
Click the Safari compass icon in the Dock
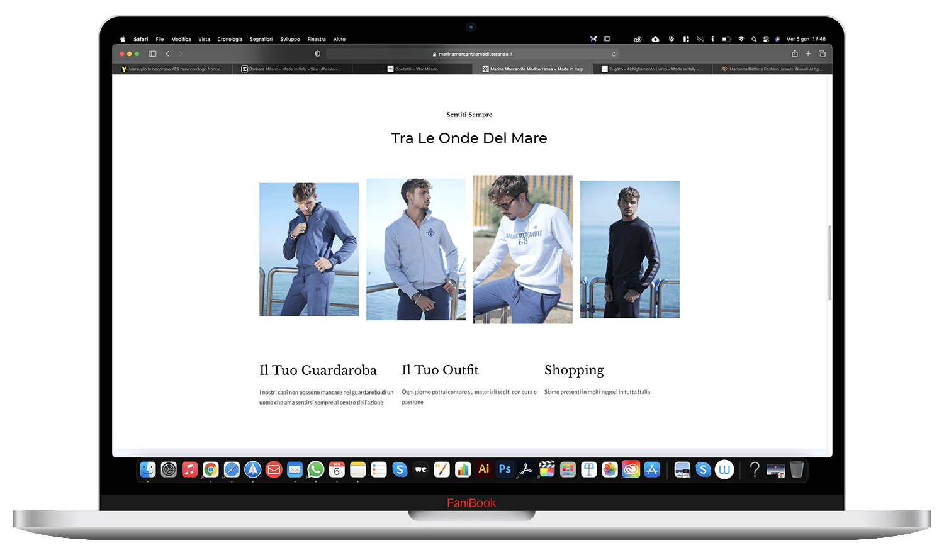pos(232,469)
